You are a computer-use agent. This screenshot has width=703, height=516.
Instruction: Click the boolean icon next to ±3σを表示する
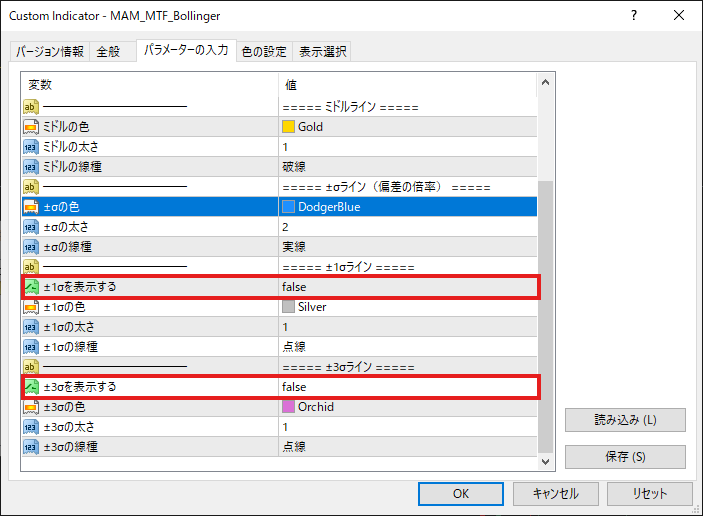coord(31,387)
